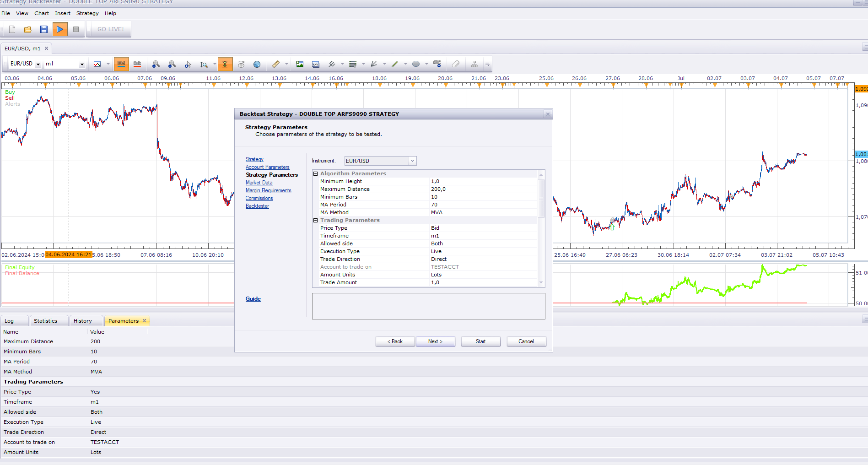Collapse the Algorithm Parameters group

click(315, 173)
